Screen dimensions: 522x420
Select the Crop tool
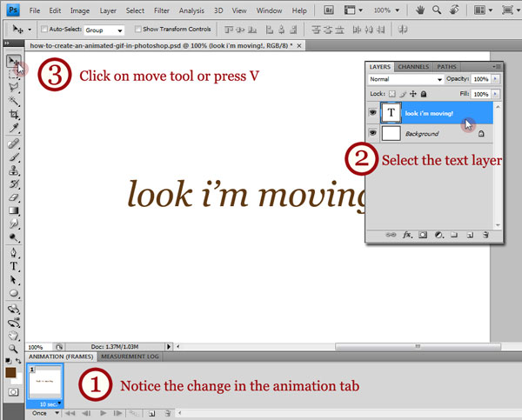(x=14, y=114)
